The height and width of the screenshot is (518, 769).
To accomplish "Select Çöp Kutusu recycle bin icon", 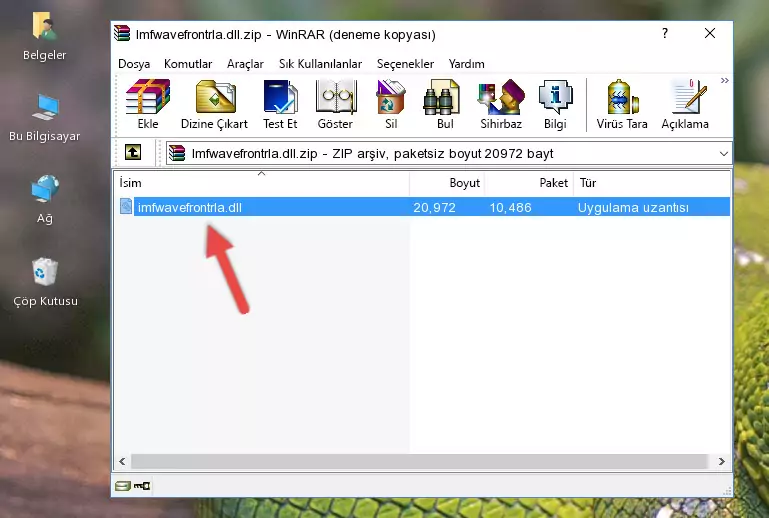I will point(45,283).
